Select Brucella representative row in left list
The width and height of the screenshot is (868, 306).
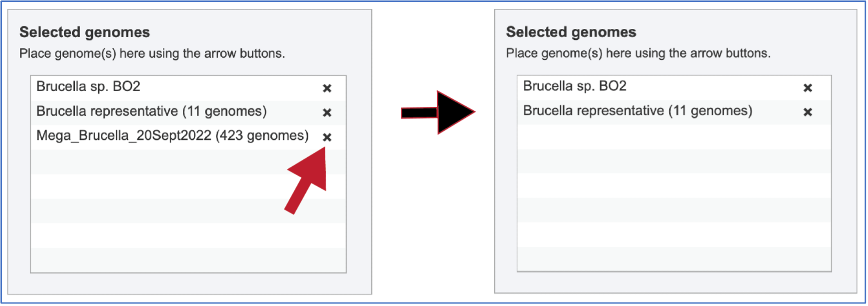coord(188,112)
